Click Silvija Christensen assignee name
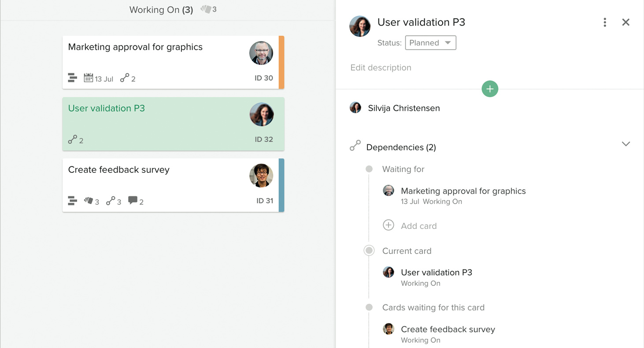This screenshot has height=348, width=644. coord(403,108)
